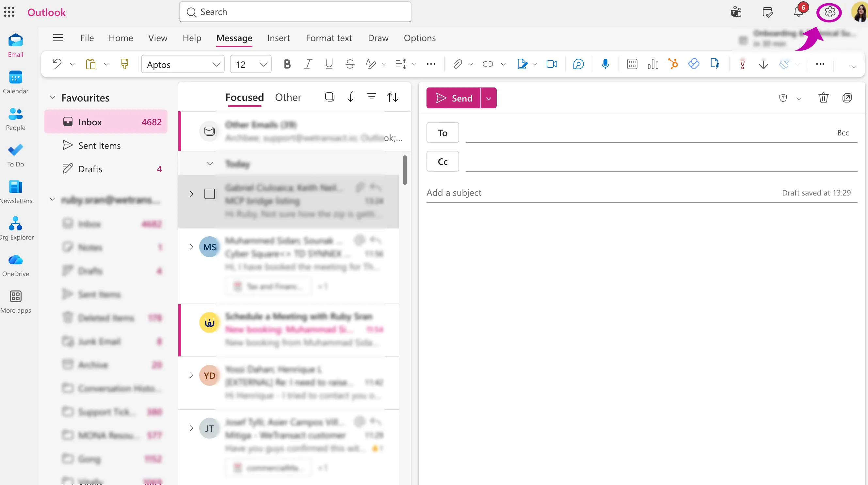Screen dimensions: 868x485
Task: Switch to the Insert tab
Action: click(x=278, y=38)
